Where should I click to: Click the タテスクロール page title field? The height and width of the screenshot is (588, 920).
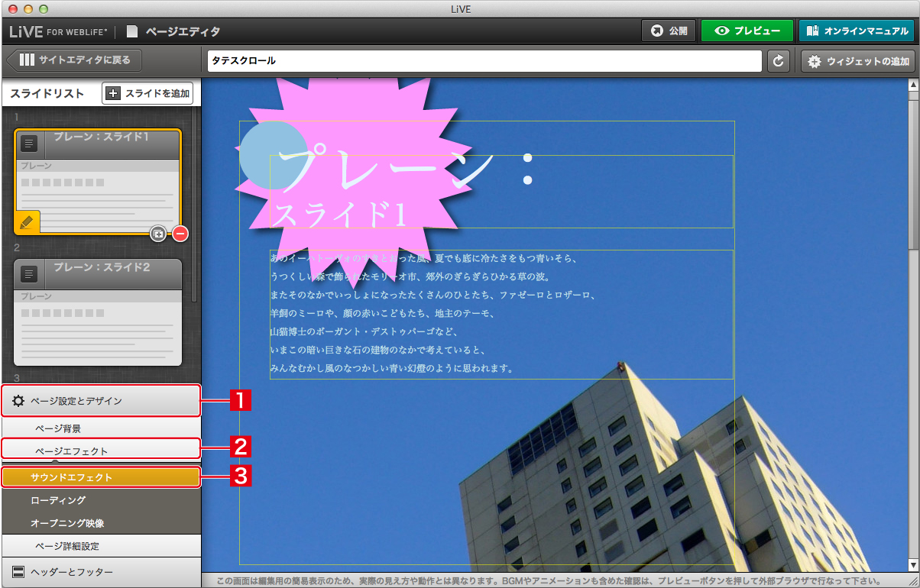tap(484, 61)
